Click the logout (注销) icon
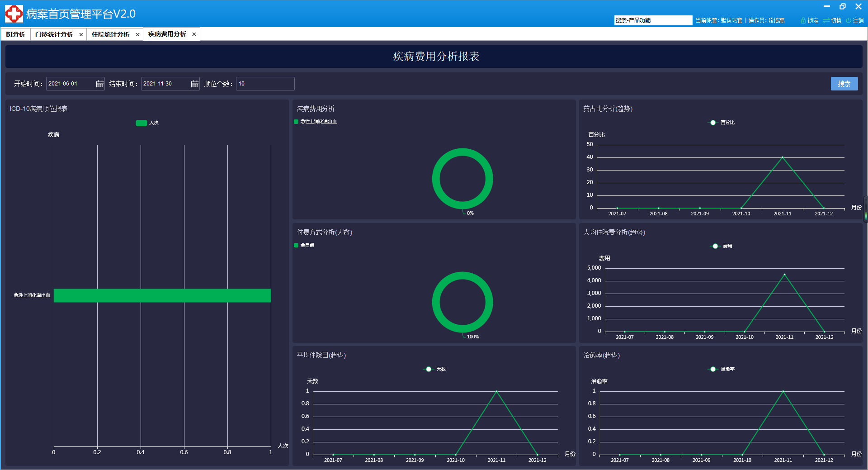The width and height of the screenshot is (868, 470). tap(849, 20)
